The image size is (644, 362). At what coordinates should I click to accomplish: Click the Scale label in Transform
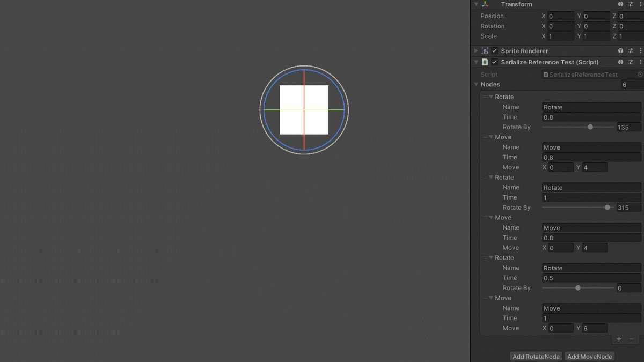[488, 36]
